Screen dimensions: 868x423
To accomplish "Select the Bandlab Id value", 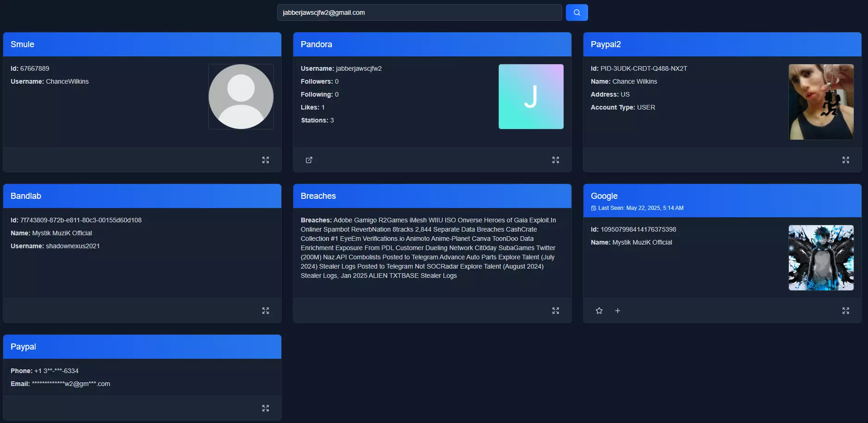I will coord(81,220).
